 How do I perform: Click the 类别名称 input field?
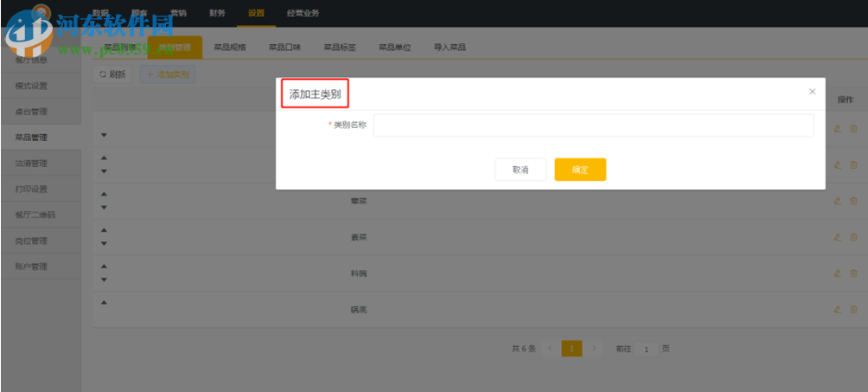coord(593,125)
